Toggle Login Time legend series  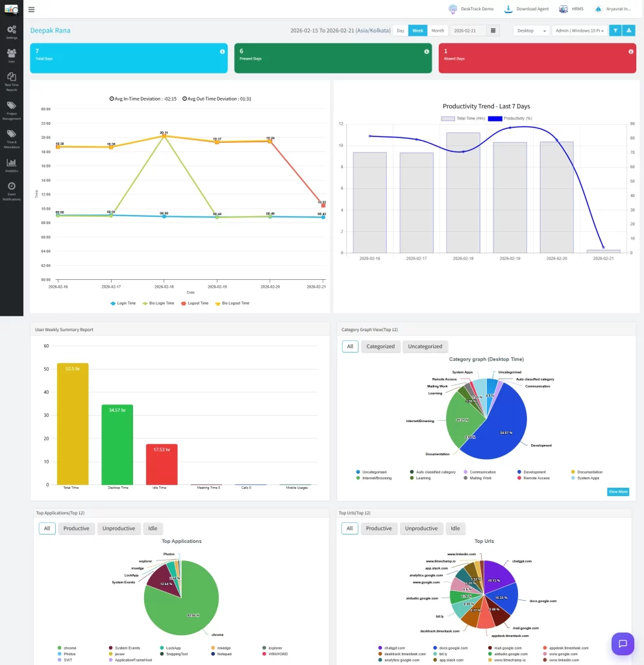123,303
